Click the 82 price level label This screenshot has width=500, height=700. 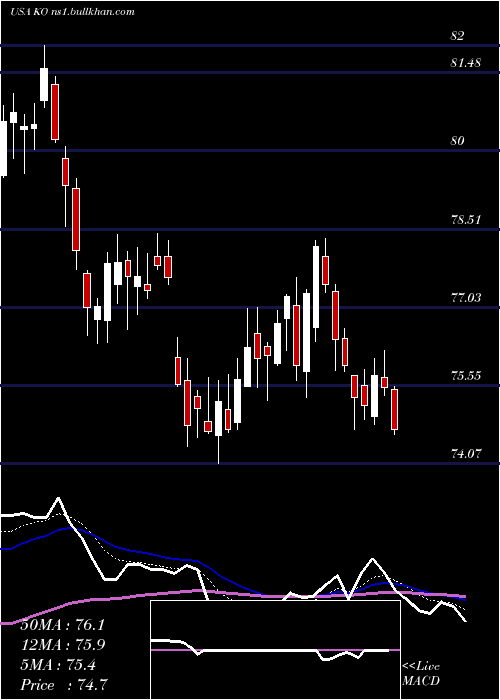(x=457, y=36)
